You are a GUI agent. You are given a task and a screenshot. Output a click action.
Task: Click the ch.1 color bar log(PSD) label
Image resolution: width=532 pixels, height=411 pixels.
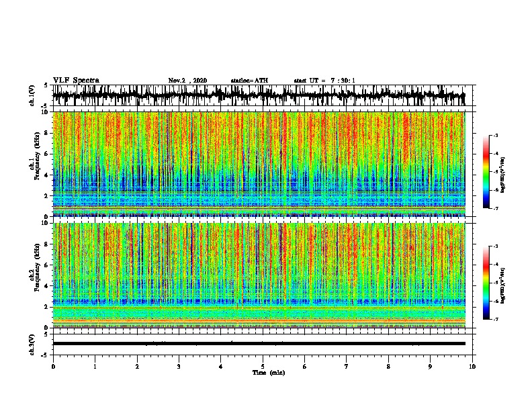pyautogui.click(x=502, y=175)
